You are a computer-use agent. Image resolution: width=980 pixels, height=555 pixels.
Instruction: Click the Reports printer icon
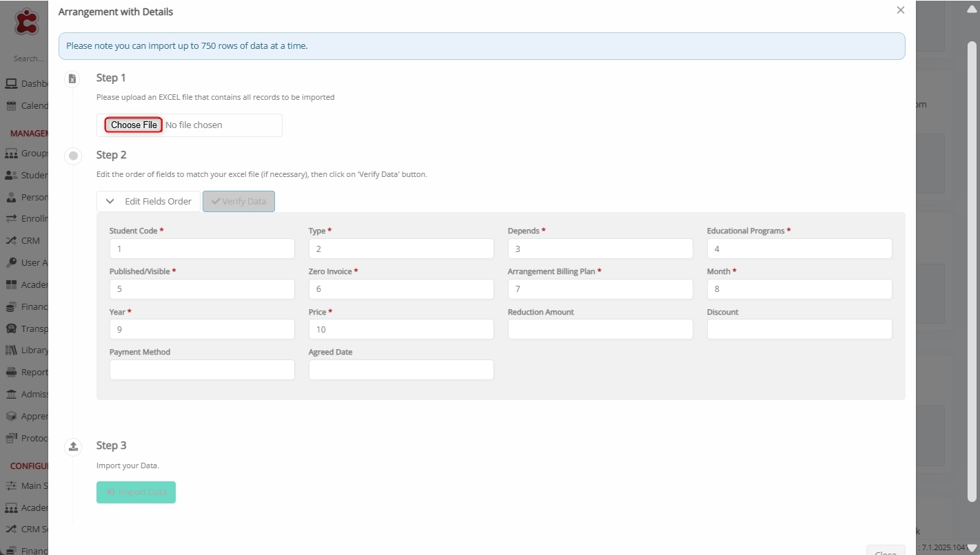point(11,373)
